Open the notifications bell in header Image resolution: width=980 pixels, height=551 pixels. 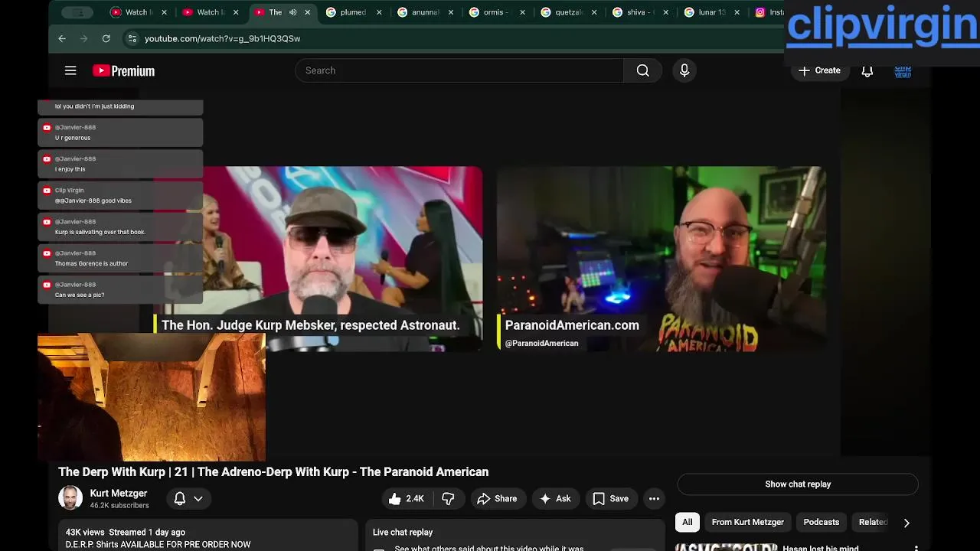click(x=867, y=70)
